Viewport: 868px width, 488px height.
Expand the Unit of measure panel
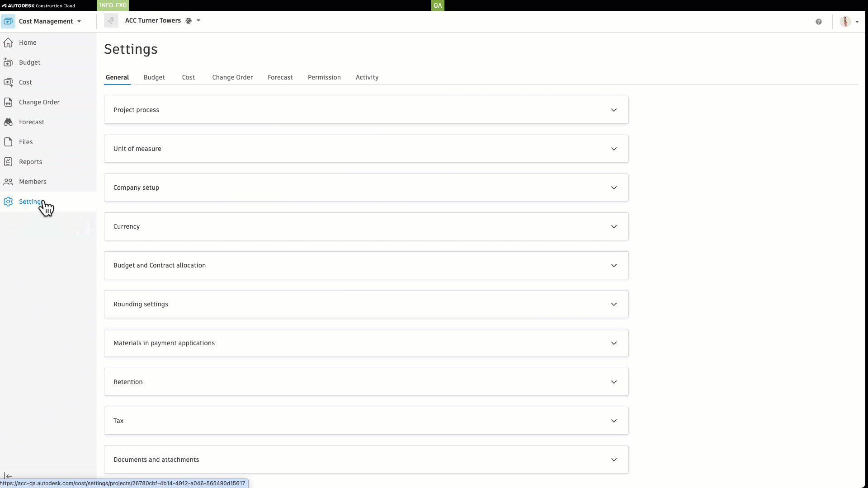point(614,149)
